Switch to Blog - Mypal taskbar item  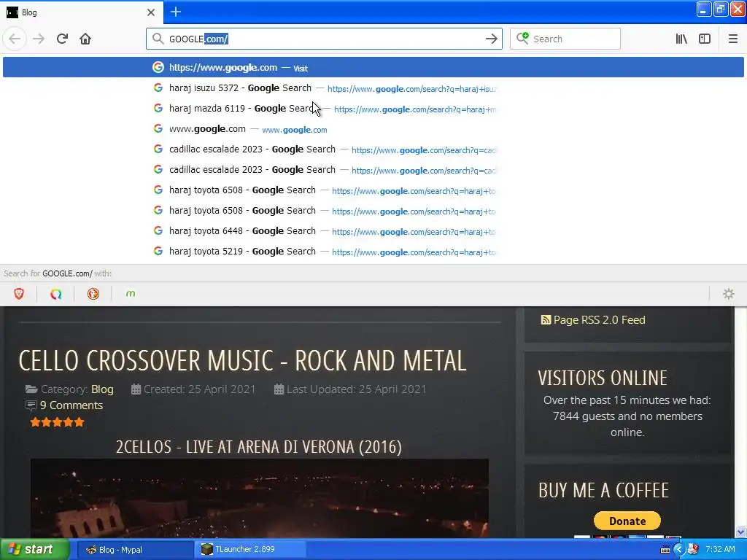click(x=135, y=550)
